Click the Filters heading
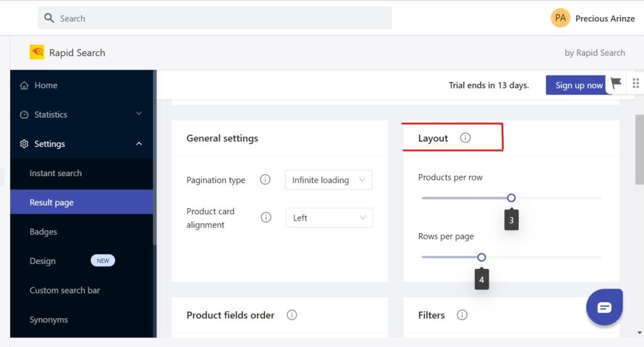The image size is (644, 347). click(431, 315)
